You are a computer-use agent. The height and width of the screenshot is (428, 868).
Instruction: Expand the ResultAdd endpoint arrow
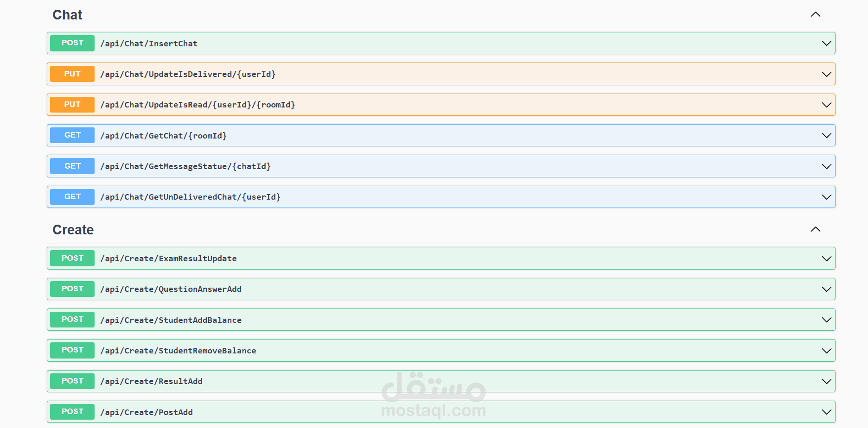[x=826, y=381]
